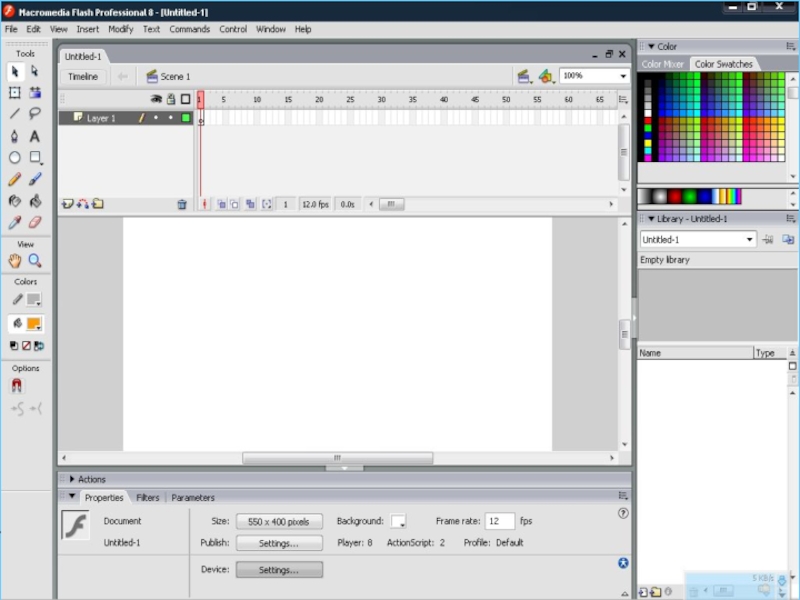Click the Frame rate input field
This screenshot has width=800, height=600.
499,521
